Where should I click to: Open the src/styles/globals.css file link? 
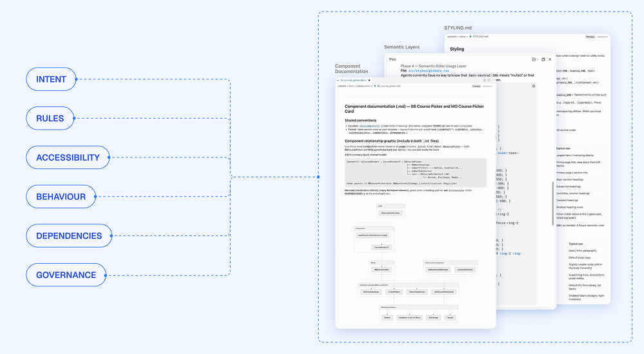point(428,71)
